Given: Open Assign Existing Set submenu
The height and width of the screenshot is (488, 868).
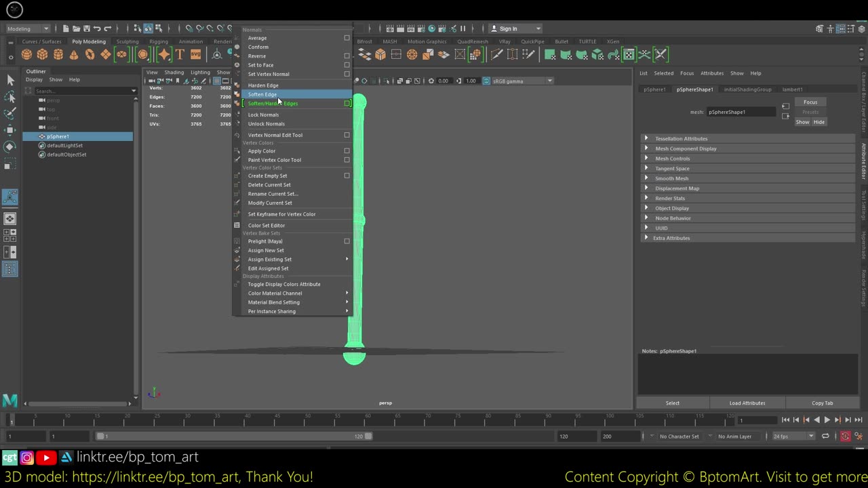Looking at the screenshot, I should coord(297,259).
